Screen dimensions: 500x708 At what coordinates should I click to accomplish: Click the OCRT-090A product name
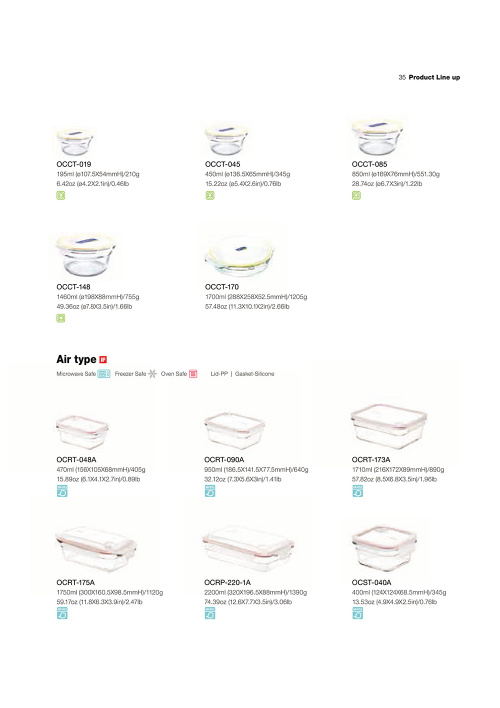[x=224, y=460]
